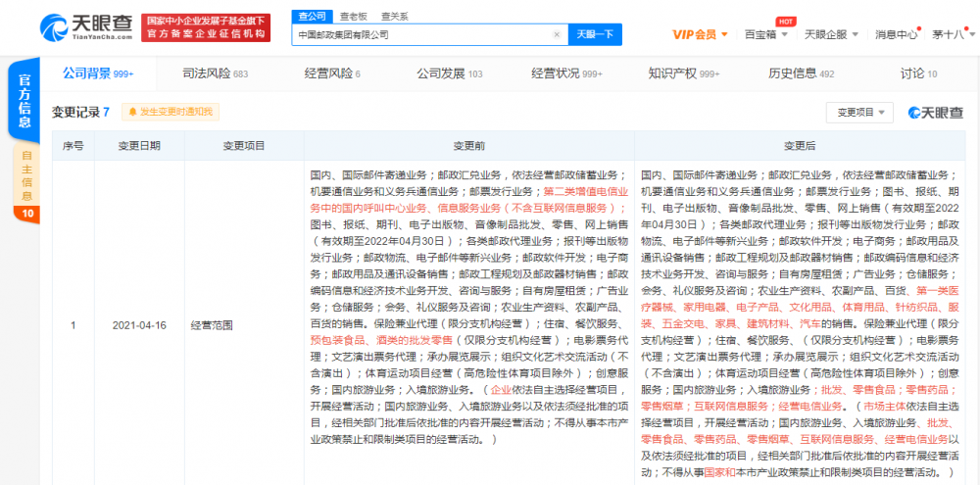
Task: Click the Tianyancha watermark logo beside the filter
Action: pos(936,113)
